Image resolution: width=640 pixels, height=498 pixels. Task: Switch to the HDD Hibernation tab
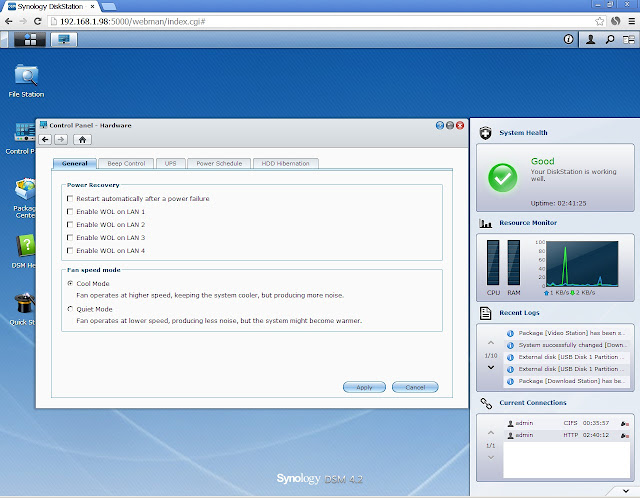(x=286, y=163)
